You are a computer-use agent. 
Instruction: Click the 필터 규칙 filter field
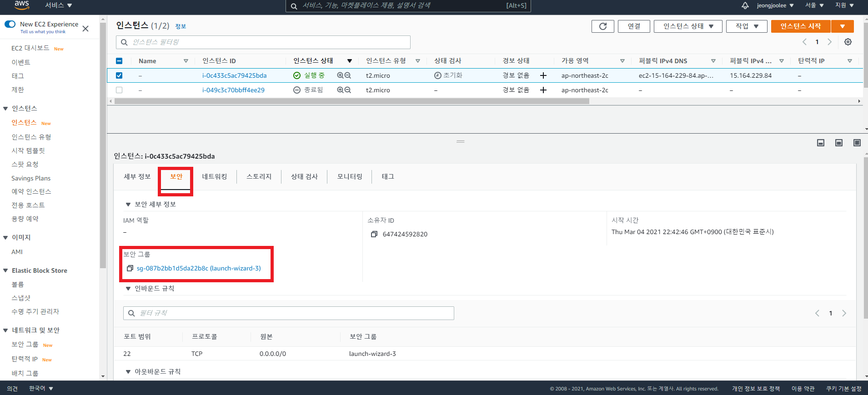tap(289, 313)
